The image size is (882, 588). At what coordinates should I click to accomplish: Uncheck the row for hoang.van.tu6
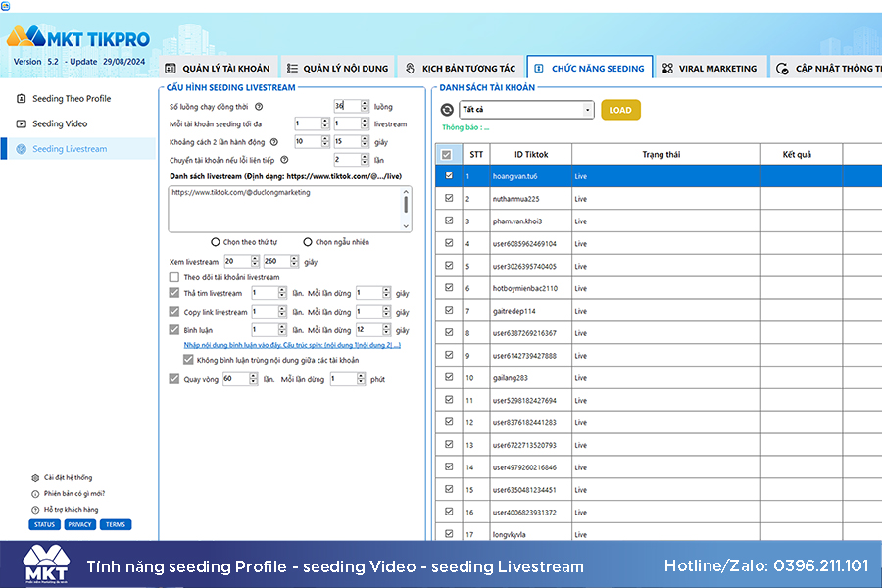point(449,176)
